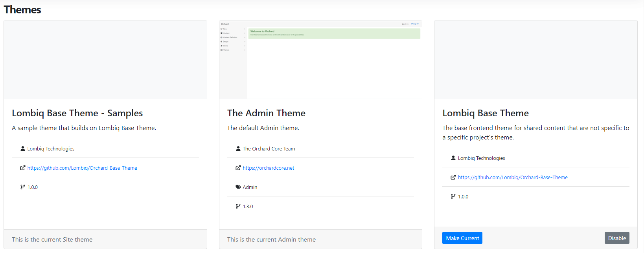Image resolution: width=644 pixels, height=253 pixels.
Task: Open GitHub link under the Lombiq Base Theme description
Action: [x=513, y=177]
